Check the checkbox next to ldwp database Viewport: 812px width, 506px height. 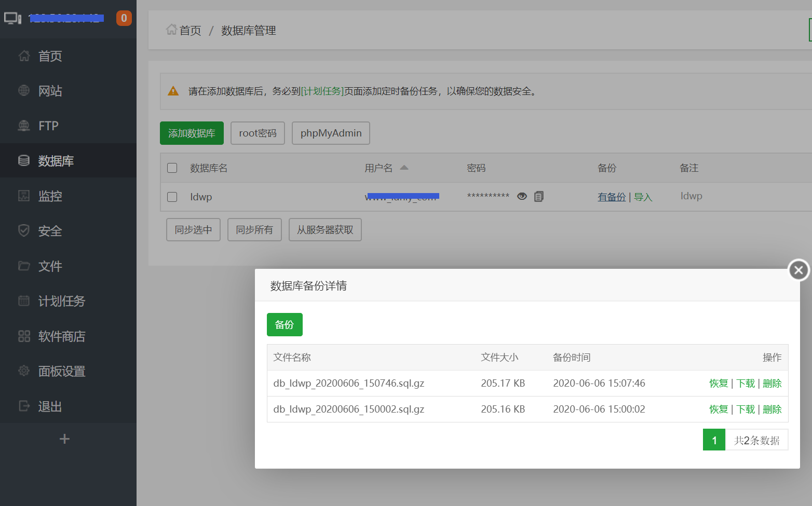(x=172, y=196)
